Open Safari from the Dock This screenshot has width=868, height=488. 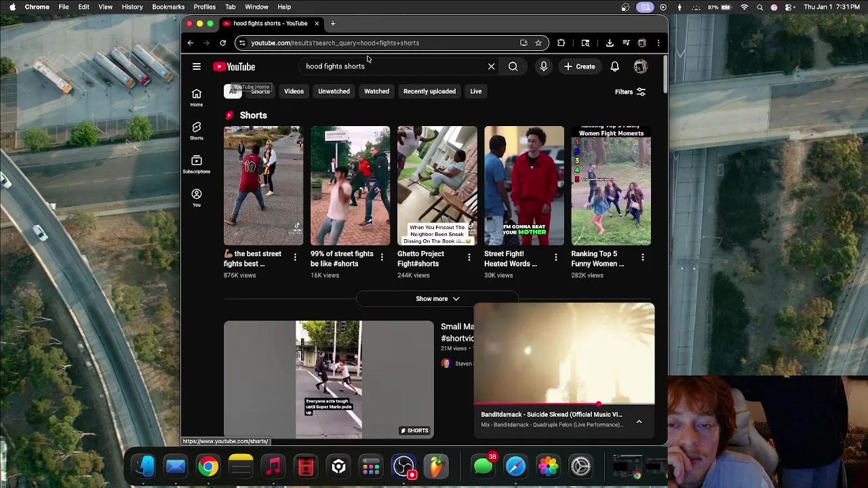click(515, 466)
